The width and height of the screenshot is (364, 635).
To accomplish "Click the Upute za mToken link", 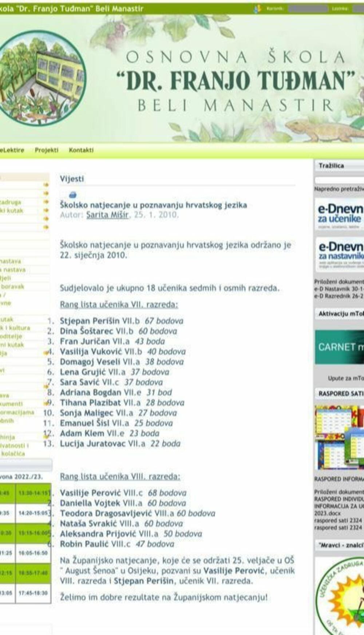I will tap(346, 378).
